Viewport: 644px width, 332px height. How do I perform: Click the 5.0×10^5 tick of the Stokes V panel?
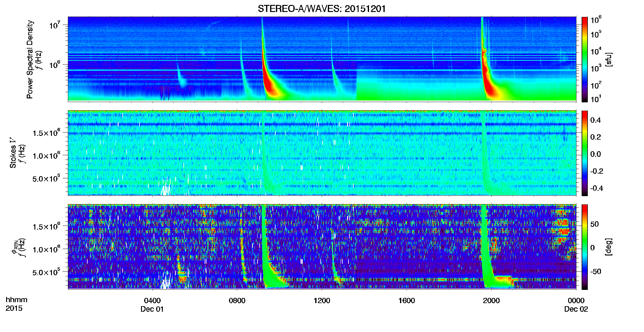tap(46, 178)
